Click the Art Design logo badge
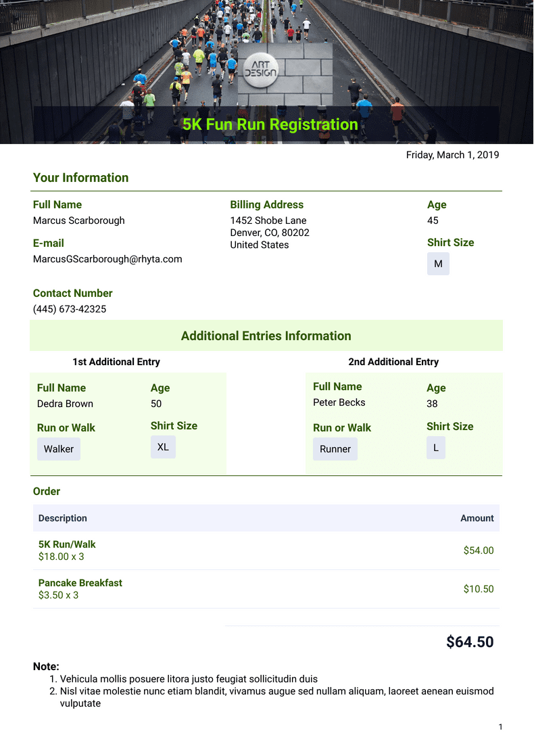This screenshot has height=756, width=534. 260,68
